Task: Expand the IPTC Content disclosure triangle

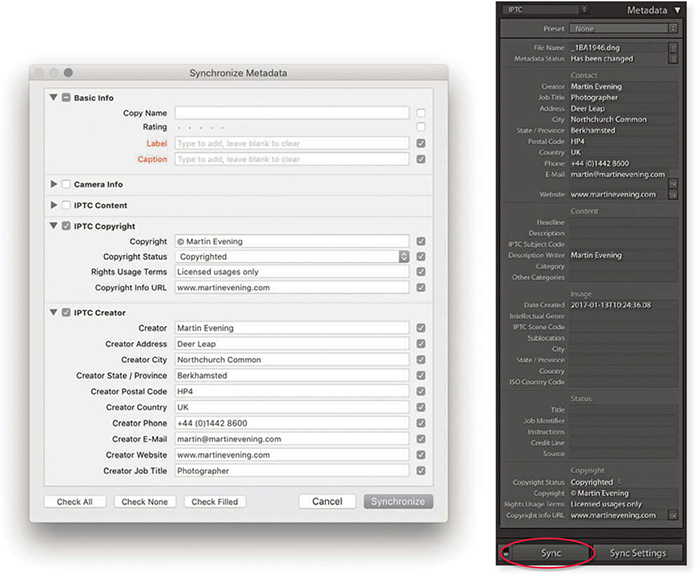Action: coord(54,205)
